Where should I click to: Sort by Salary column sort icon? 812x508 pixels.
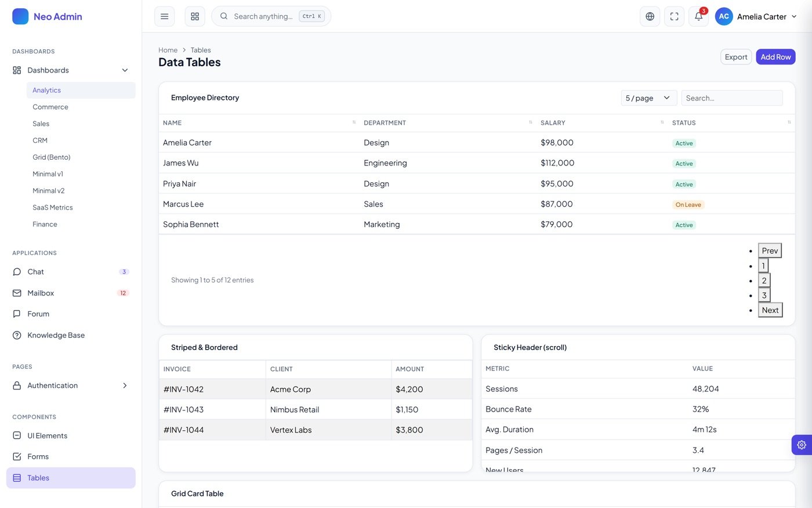[662, 123]
